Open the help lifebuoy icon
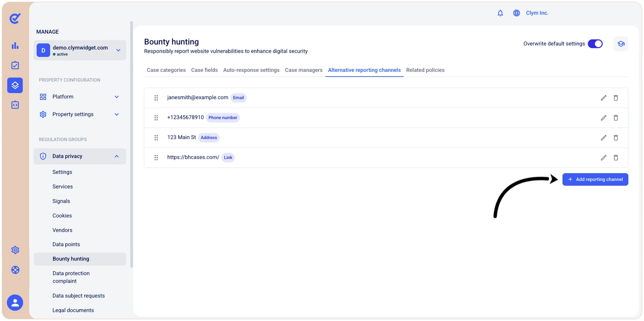The image size is (644, 321). [x=15, y=270]
